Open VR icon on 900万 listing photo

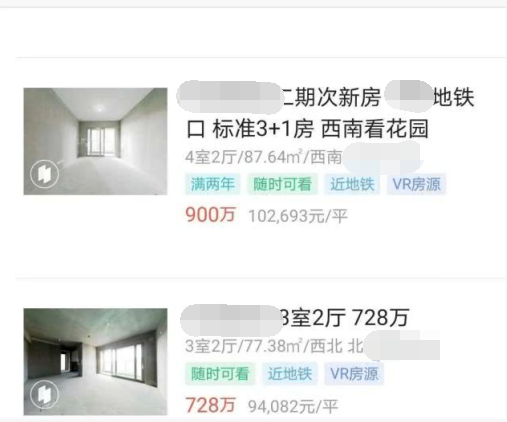44,174
